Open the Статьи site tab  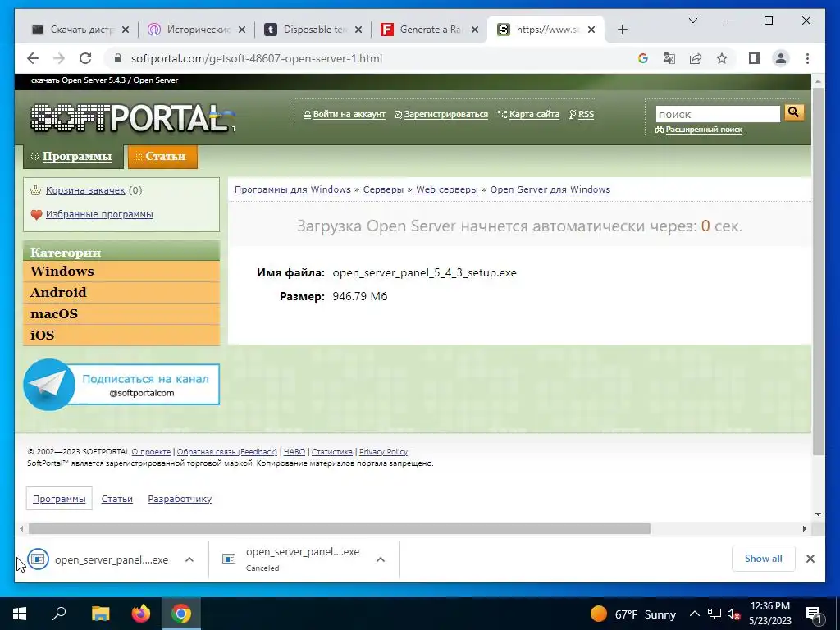coord(163,157)
